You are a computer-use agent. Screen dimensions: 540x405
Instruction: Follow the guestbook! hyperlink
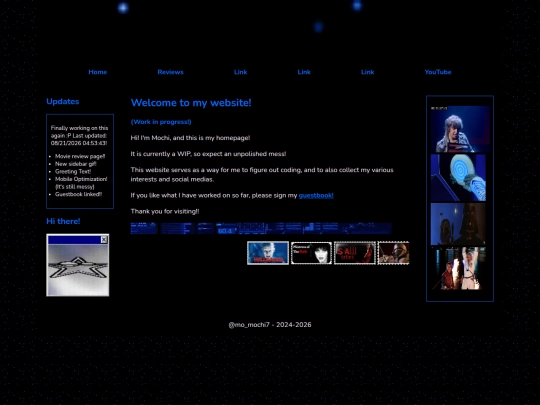tap(316, 195)
